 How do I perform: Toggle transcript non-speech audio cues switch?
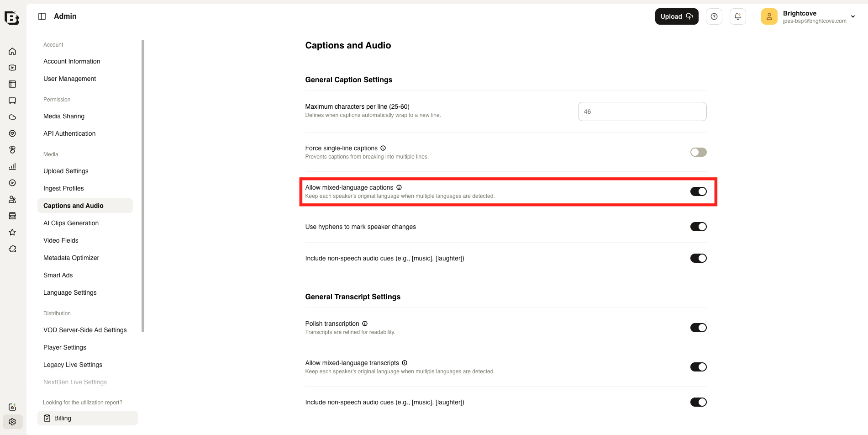[698, 402]
